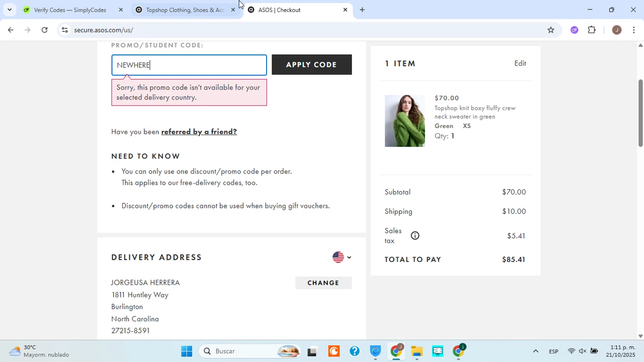Edit the bag items
This screenshot has height=362, width=644.
tap(520, 64)
